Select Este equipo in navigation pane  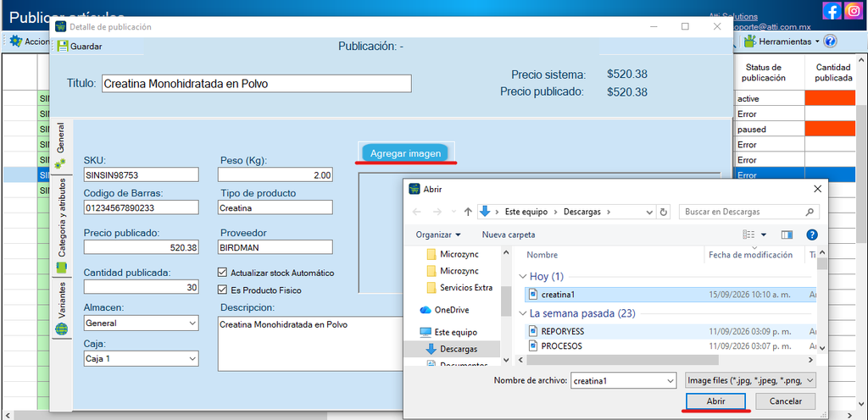click(x=455, y=333)
